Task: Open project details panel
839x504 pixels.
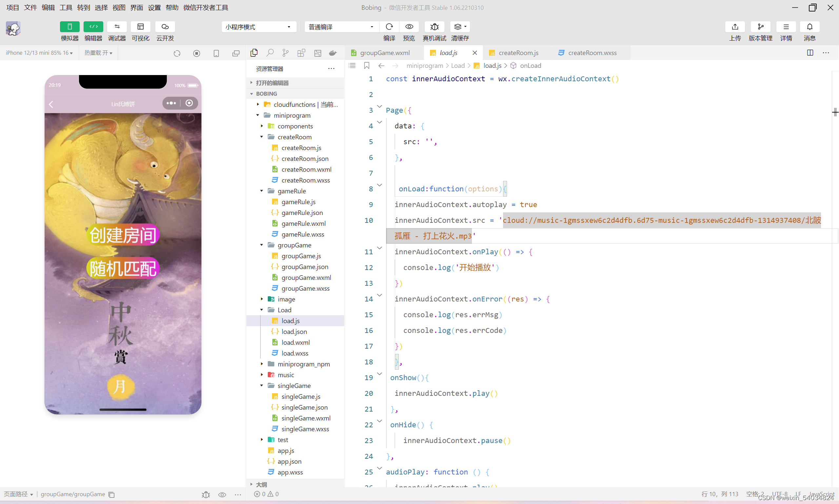Action: pyautogui.click(x=786, y=27)
